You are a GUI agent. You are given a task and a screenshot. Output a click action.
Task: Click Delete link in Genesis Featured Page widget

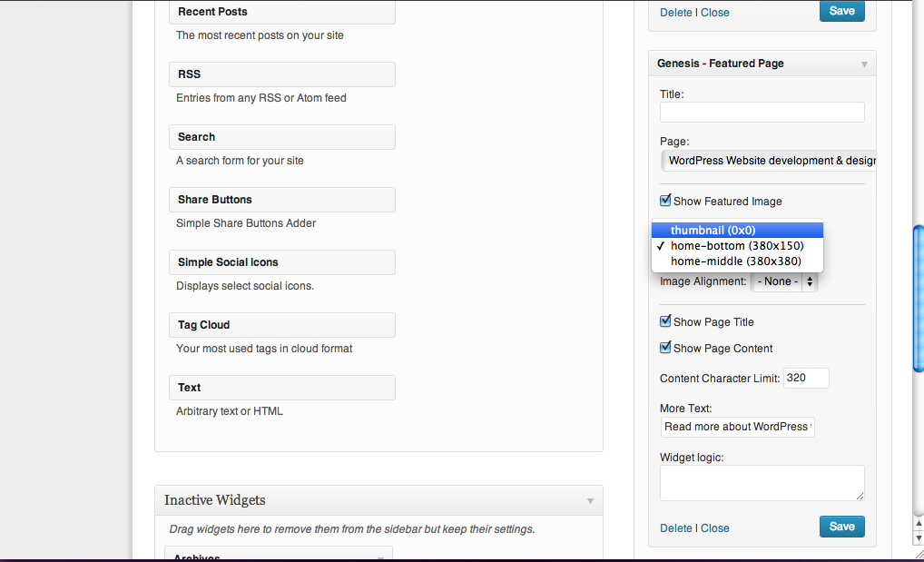coord(675,528)
